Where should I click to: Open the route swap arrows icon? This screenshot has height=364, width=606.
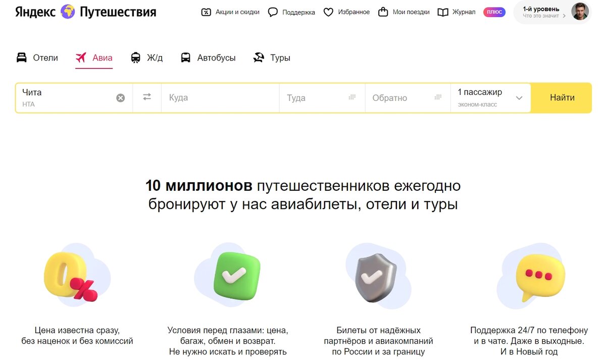point(147,97)
